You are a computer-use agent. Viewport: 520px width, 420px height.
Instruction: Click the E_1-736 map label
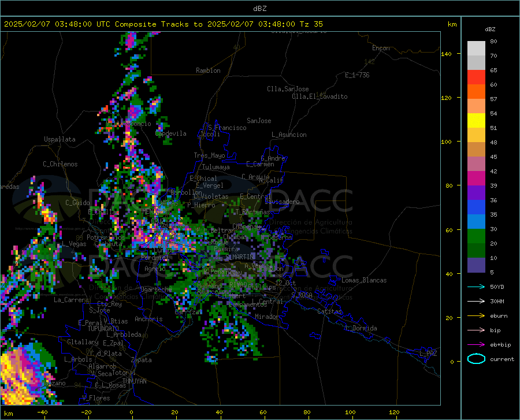tap(357, 75)
